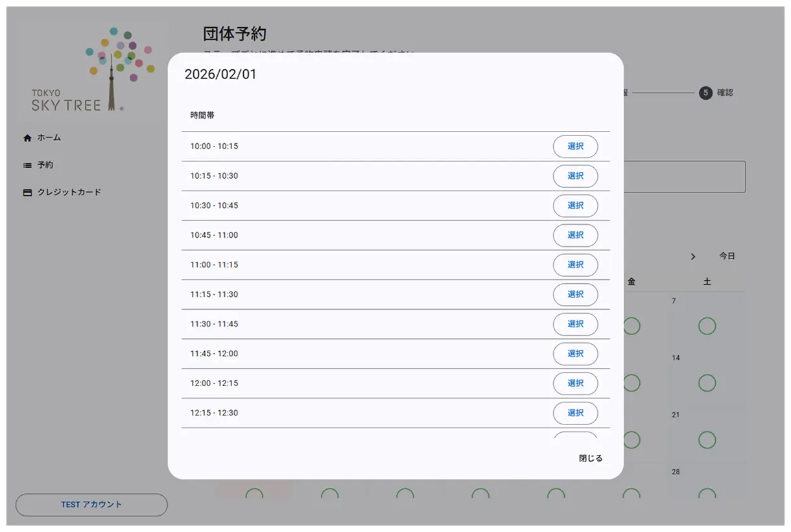Open the 予約 menu item in the sidebar
Image resolution: width=791 pixels, height=532 pixels.
(45, 165)
